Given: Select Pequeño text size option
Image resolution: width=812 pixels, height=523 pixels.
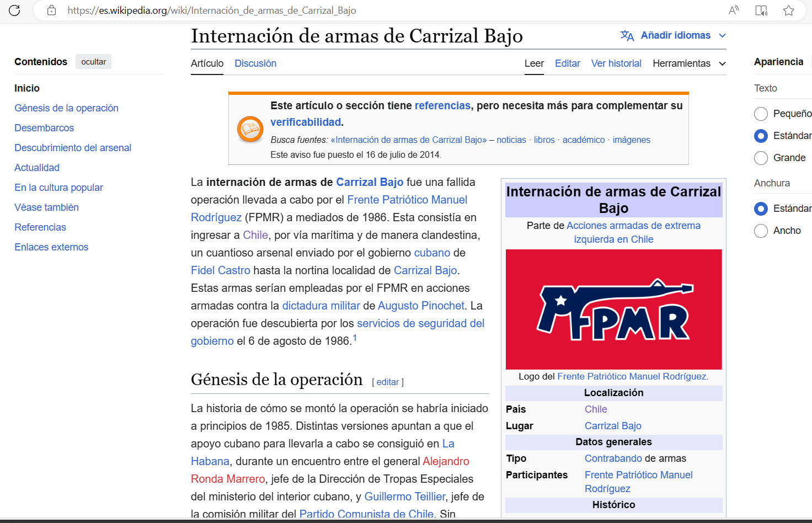Looking at the screenshot, I should (761, 114).
